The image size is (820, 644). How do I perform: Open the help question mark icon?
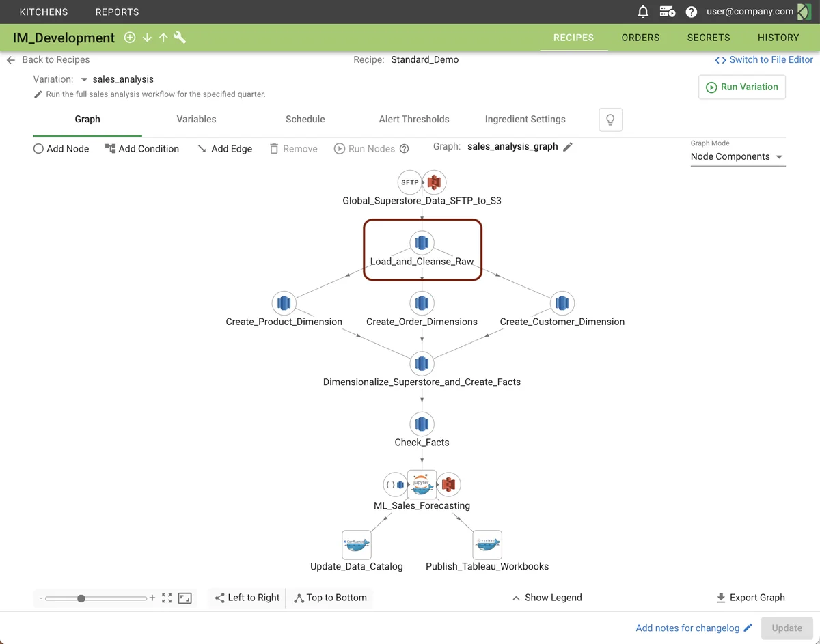click(691, 12)
